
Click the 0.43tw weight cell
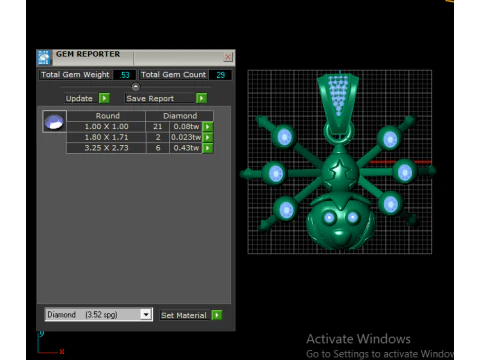pyautogui.click(x=186, y=148)
